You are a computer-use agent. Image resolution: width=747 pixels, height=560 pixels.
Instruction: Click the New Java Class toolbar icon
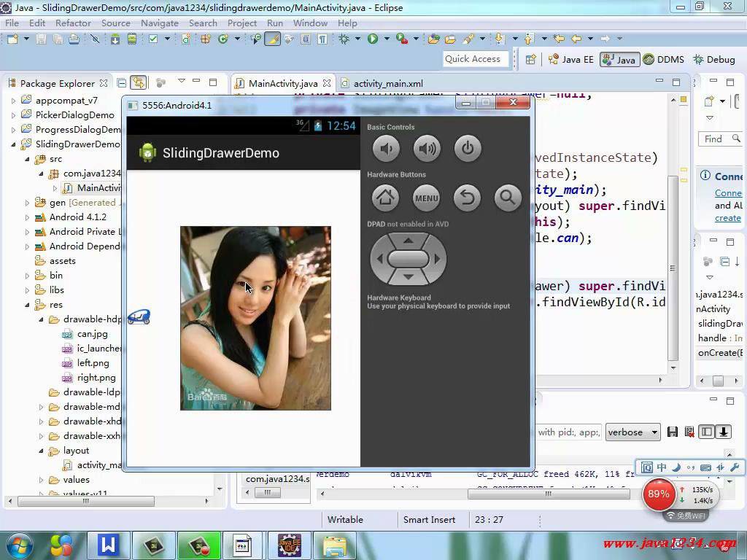click(x=223, y=39)
